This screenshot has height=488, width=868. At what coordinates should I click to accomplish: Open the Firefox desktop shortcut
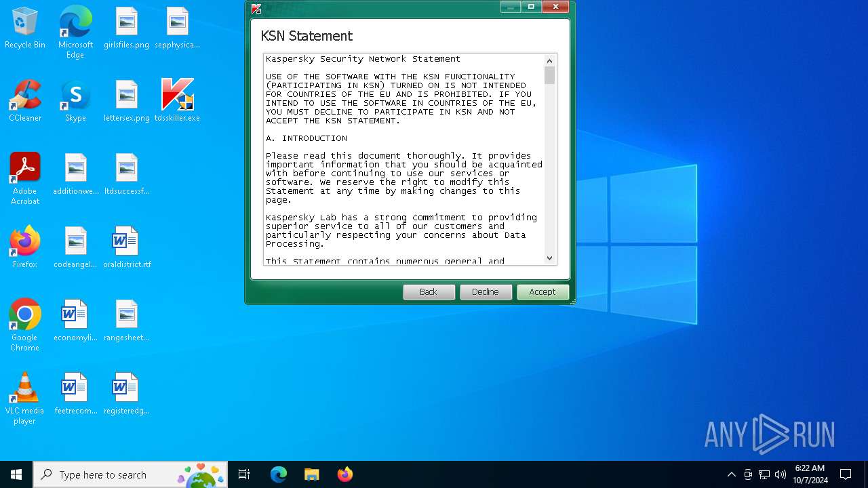click(x=25, y=247)
